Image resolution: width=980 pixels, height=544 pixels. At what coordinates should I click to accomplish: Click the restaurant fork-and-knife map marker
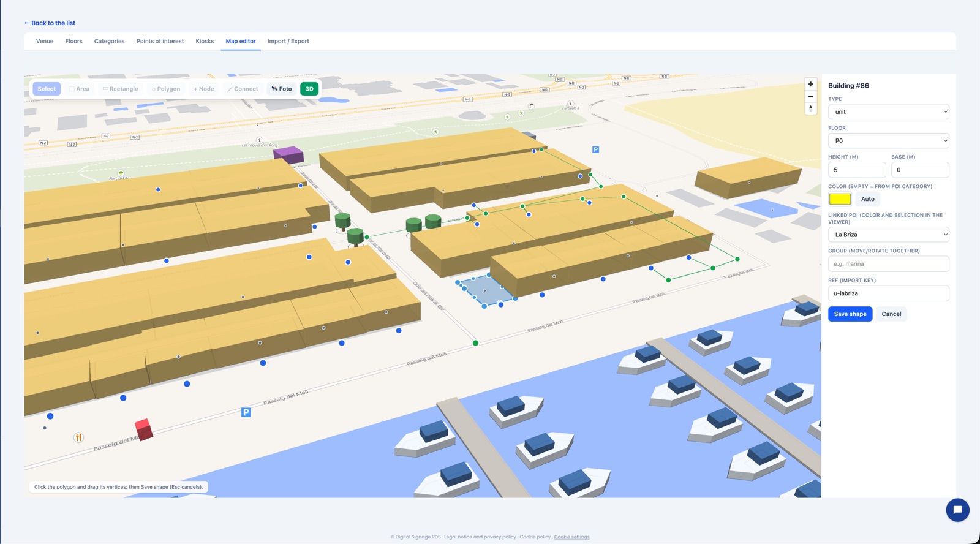tap(78, 437)
